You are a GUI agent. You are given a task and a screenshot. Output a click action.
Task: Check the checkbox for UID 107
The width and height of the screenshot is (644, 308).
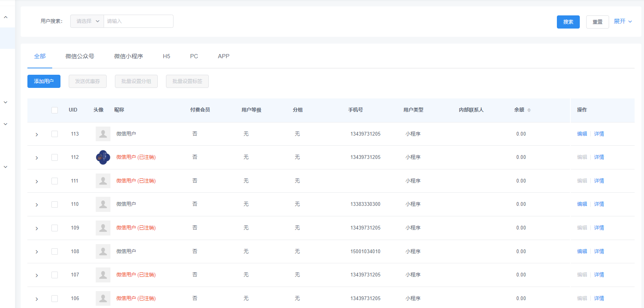(54, 275)
